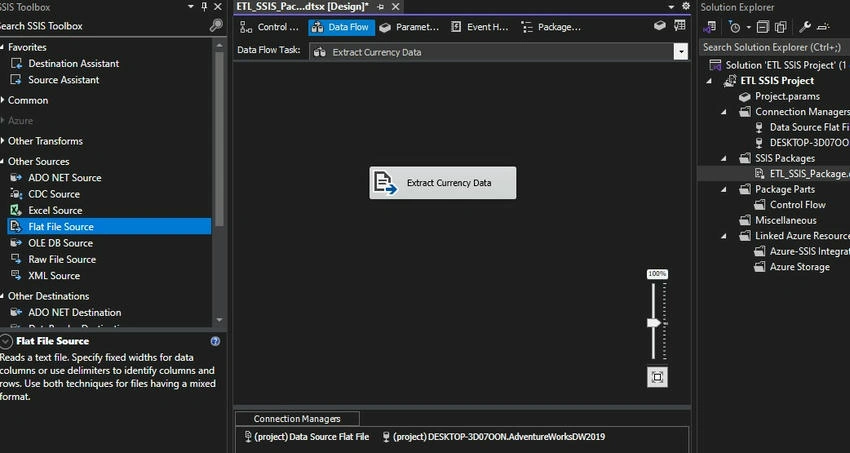
Task: Open the Solution Explorer properties wrench icon
Action: (805, 27)
